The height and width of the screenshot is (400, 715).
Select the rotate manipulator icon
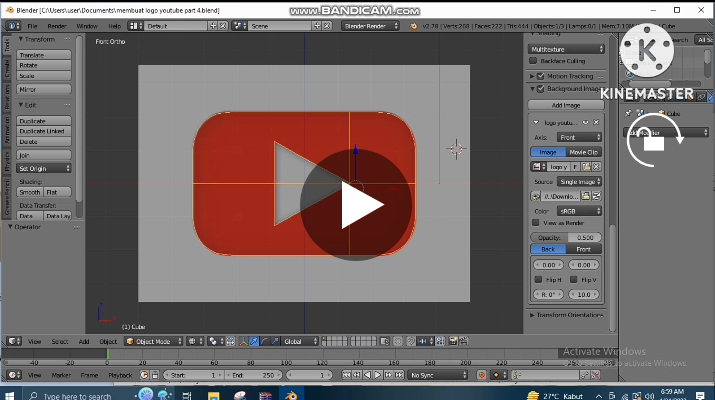coord(264,342)
